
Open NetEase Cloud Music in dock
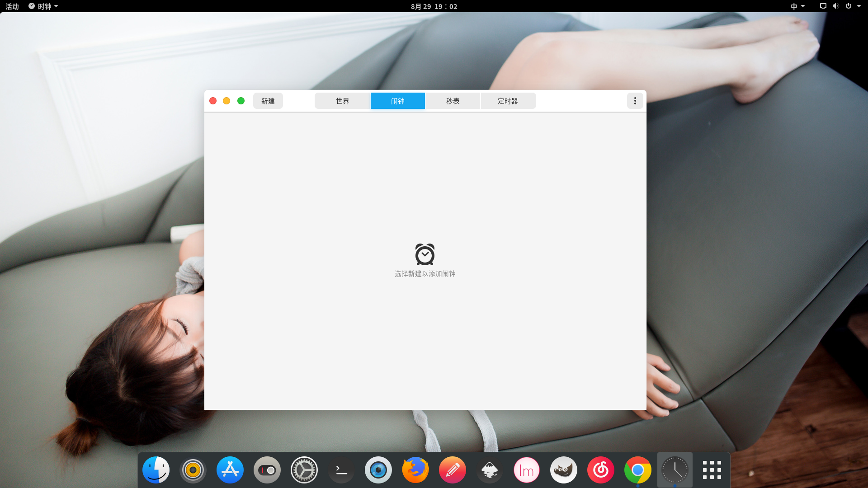[601, 470]
